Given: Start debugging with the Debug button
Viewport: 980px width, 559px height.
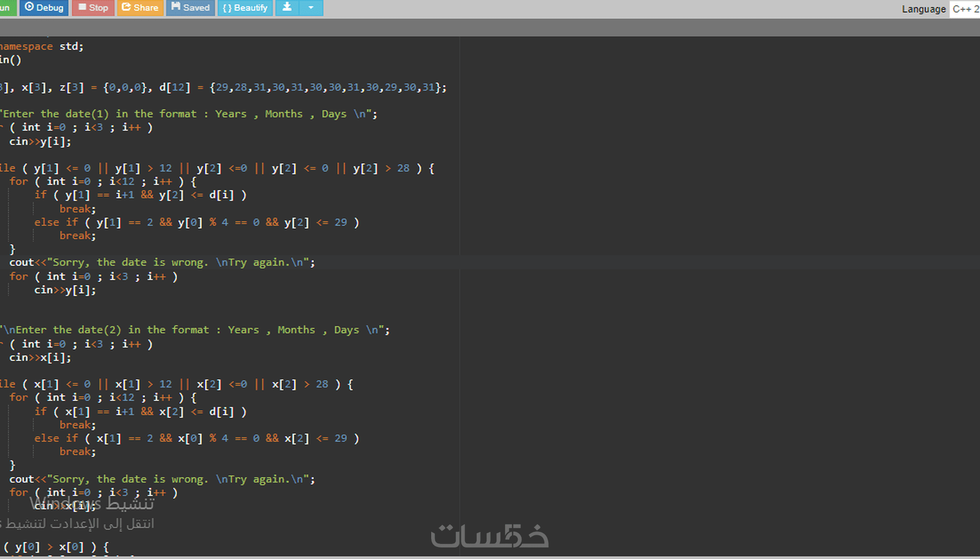Looking at the screenshot, I should point(44,7).
